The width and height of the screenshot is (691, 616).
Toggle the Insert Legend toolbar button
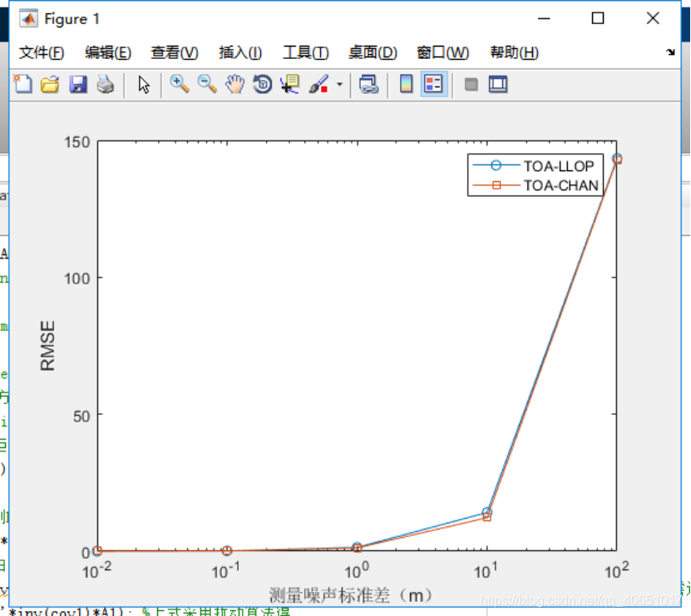pyautogui.click(x=433, y=84)
